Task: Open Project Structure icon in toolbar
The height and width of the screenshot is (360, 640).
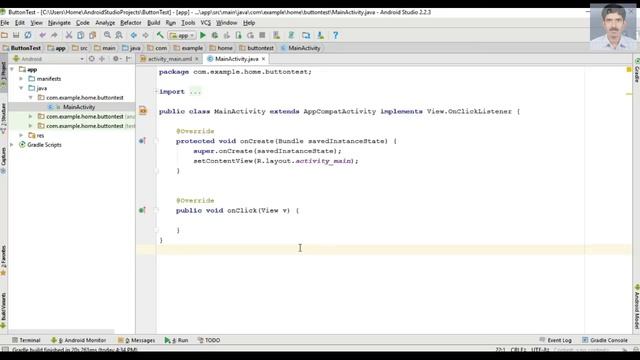Action: [306, 36]
